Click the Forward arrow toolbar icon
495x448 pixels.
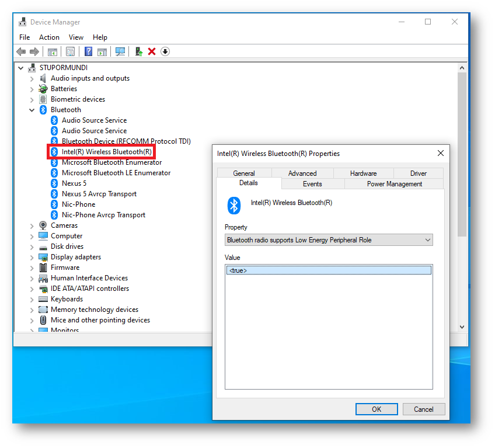(x=34, y=51)
